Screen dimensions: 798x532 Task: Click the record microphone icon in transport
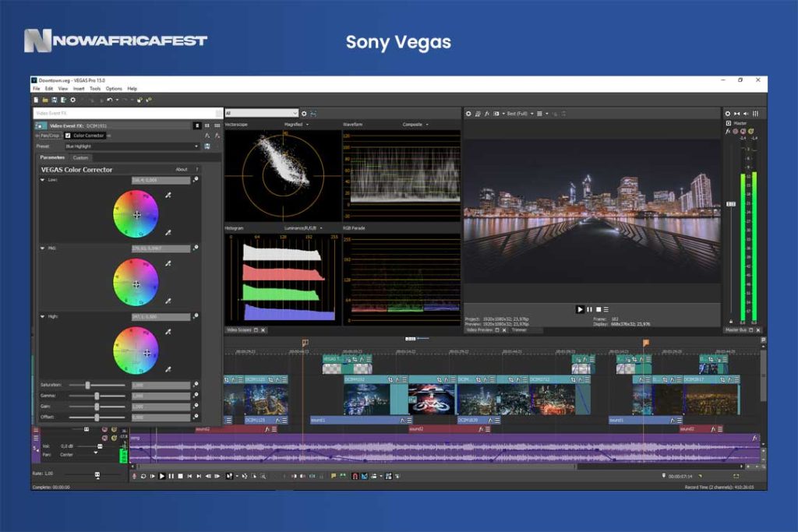[x=134, y=476]
